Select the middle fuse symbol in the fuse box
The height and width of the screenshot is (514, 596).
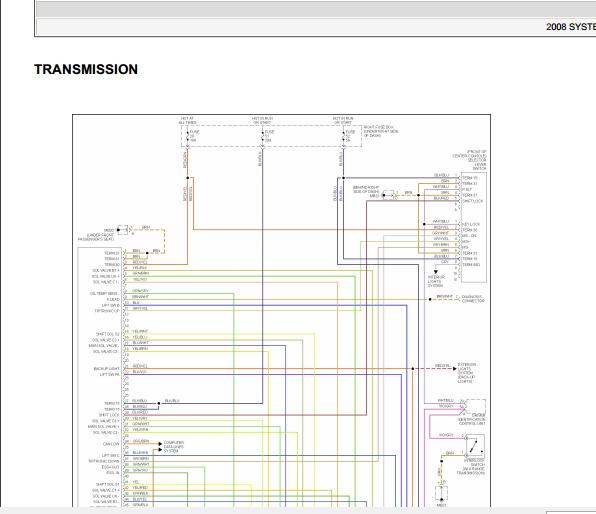(263, 136)
